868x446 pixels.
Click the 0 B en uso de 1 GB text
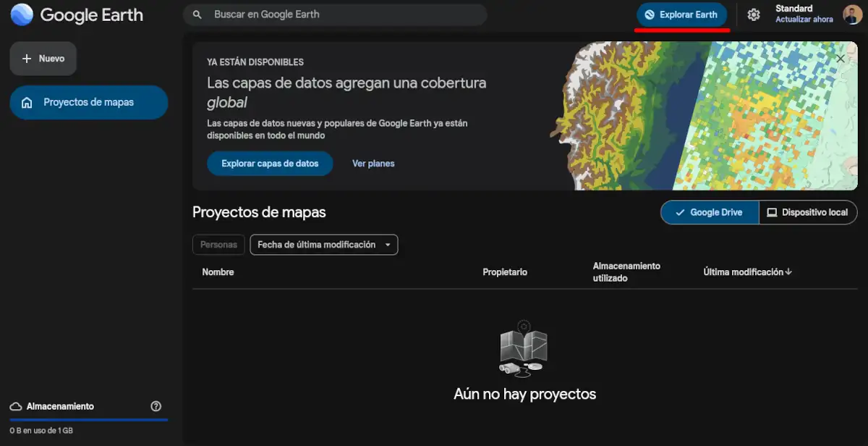41,431
